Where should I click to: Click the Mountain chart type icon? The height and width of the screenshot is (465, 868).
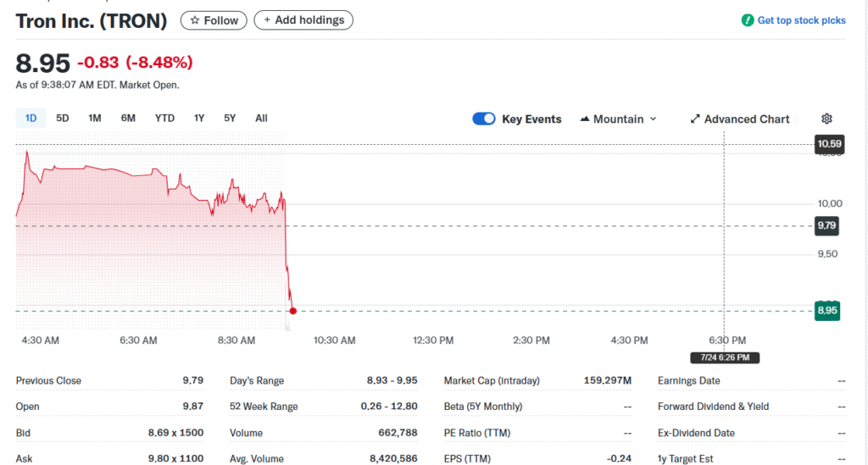coord(585,119)
